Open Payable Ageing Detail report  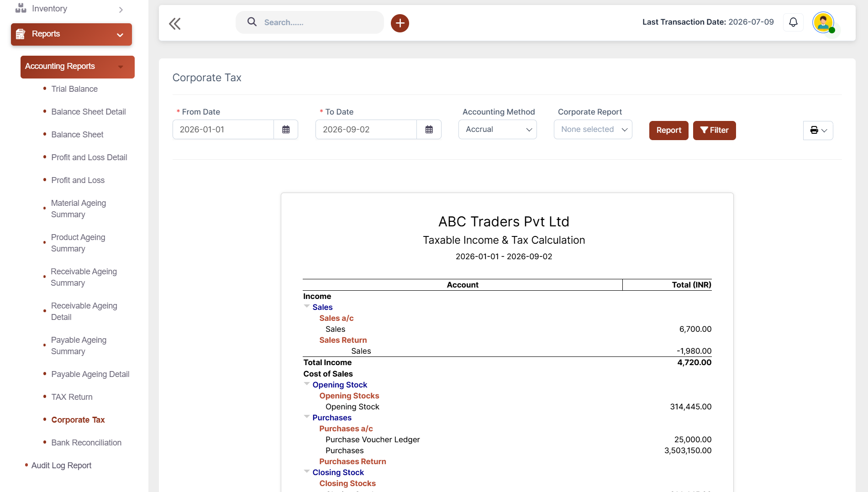pos(90,374)
